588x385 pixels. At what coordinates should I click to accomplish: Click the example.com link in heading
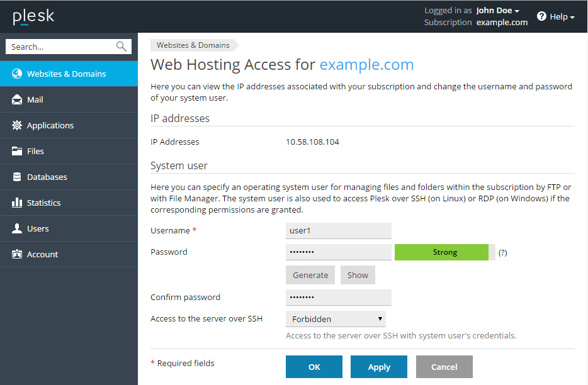pos(366,65)
